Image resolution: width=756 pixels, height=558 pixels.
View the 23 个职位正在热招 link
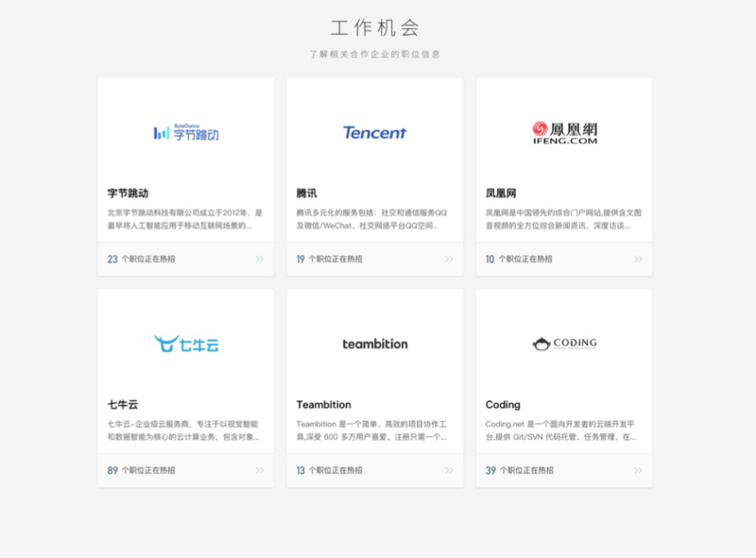141,260
